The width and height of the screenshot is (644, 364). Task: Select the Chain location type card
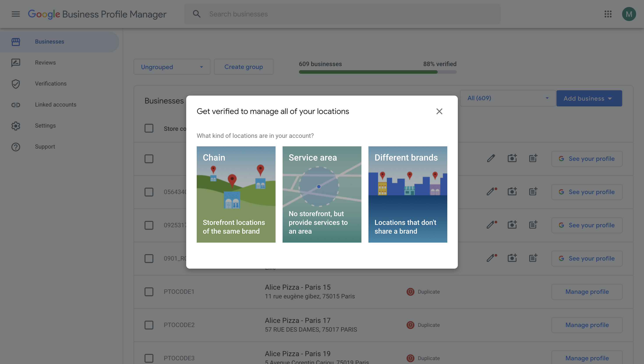pos(236,194)
